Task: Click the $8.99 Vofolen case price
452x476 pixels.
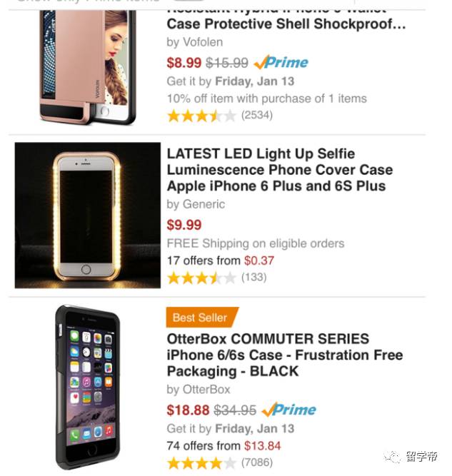Action: tap(184, 63)
